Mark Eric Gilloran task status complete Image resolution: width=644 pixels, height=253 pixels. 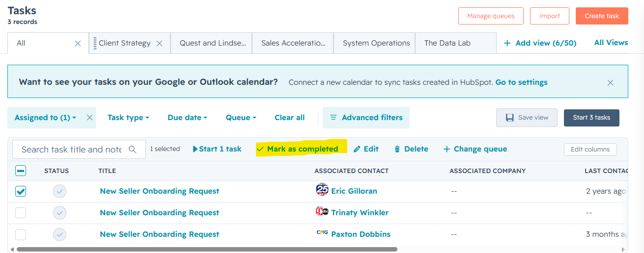point(59,191)
